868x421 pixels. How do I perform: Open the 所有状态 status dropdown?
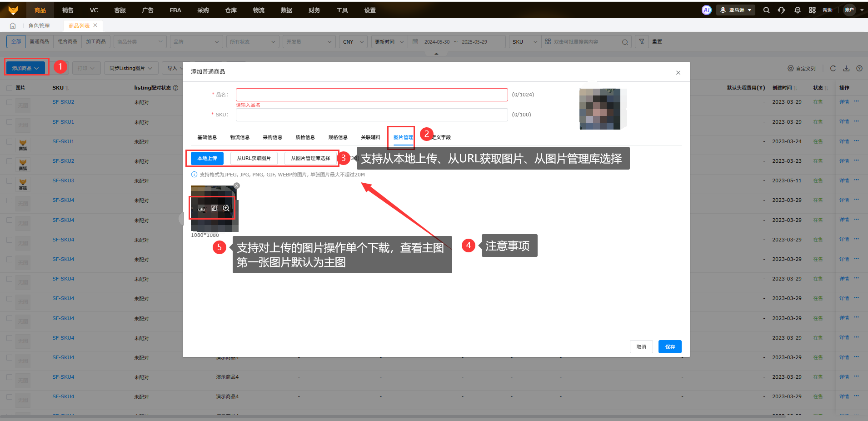click(252, 41)
